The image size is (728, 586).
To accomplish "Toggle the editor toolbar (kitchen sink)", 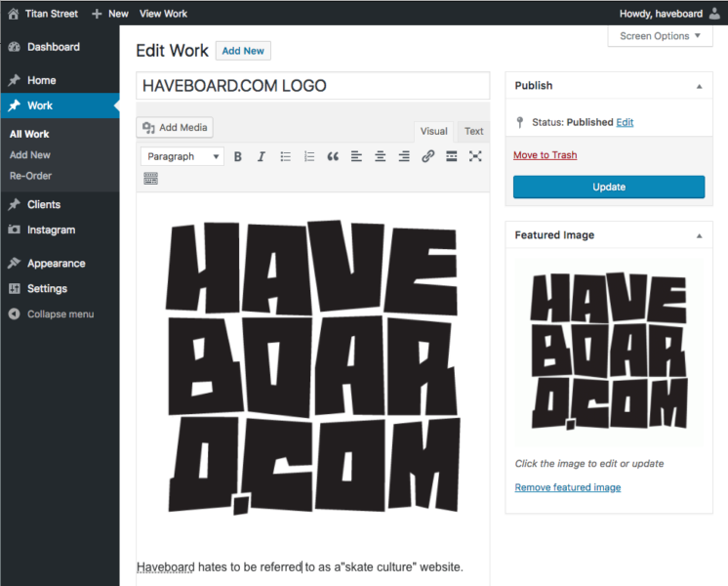I will [151, 179].
